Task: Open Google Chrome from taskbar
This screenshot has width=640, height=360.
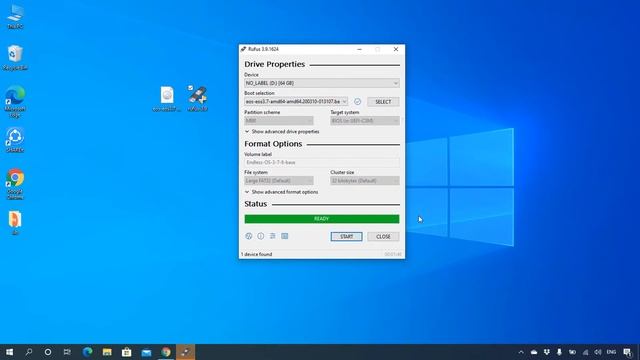Action: [166, 352]
